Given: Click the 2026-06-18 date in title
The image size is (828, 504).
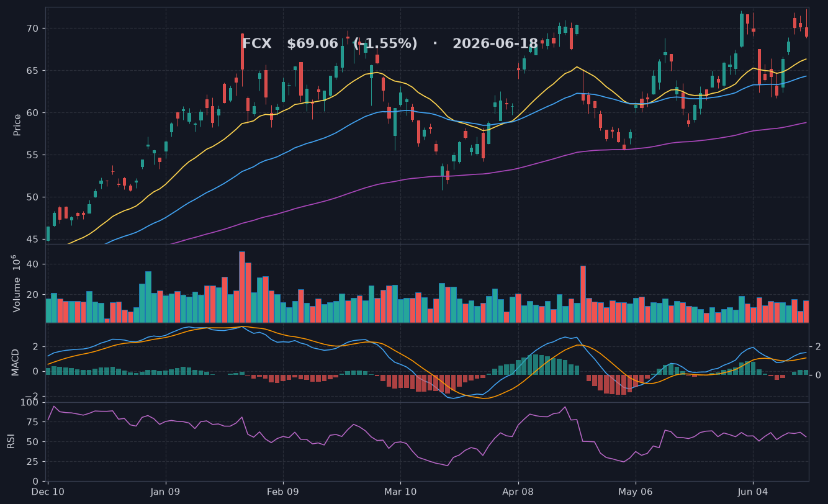Looking at the screenshot, I should pyautogui.click(x=495, y=43).
